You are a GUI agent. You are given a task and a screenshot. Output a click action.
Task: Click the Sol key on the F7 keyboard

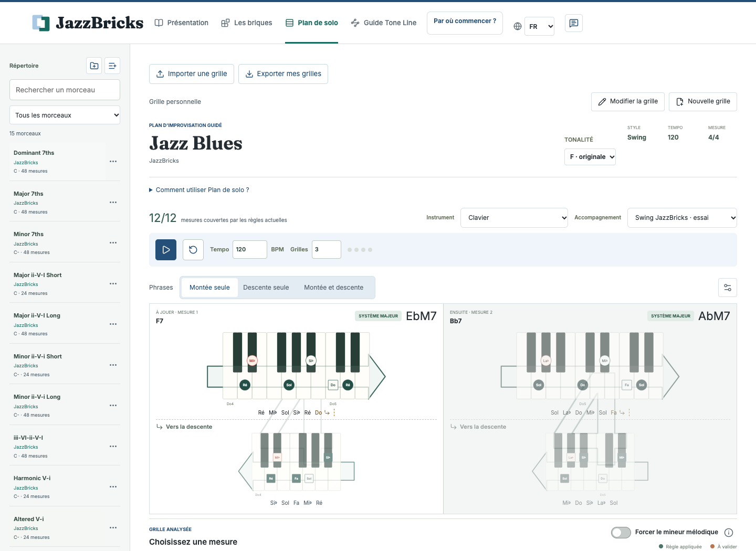click(x=289, y=385)
